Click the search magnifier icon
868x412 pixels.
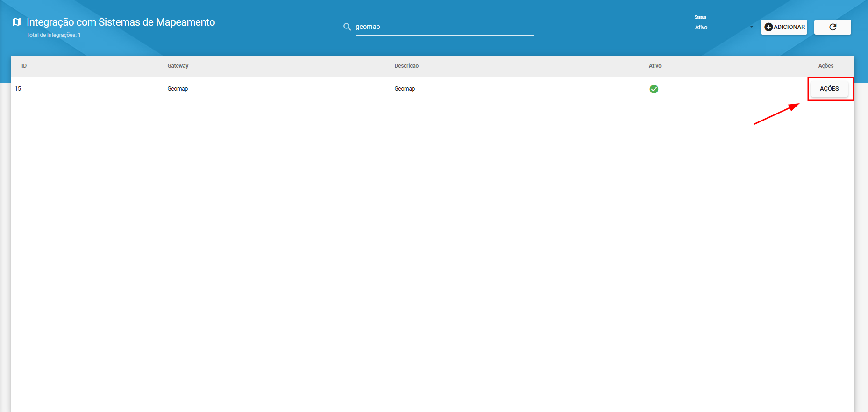coord(347,27)
